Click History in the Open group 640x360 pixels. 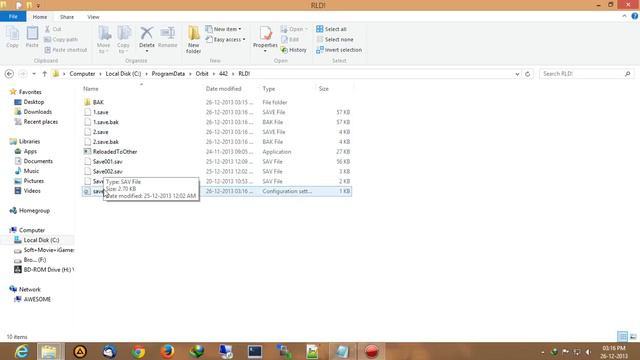click(293, 50)
